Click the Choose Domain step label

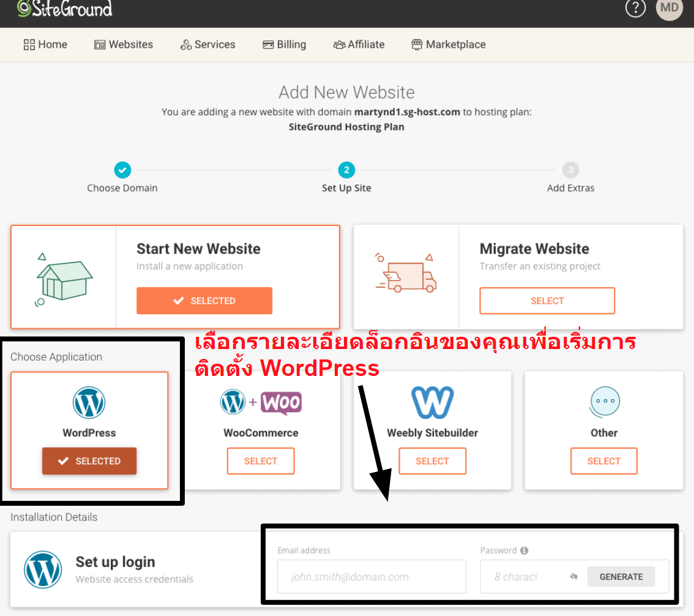(122, 188)
